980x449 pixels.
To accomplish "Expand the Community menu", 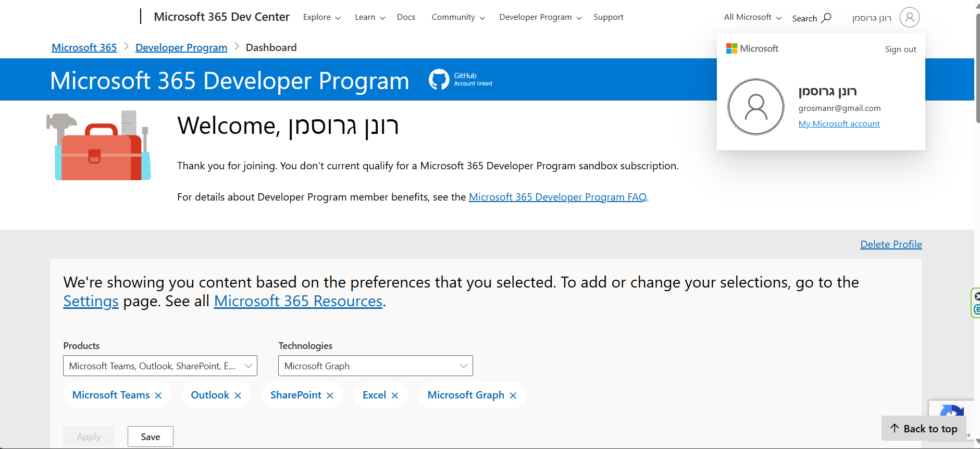I will point(458,17).
